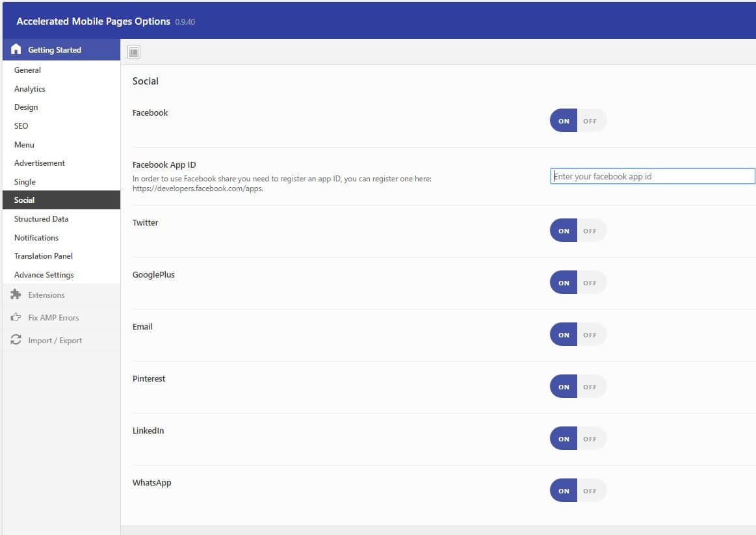This screenshot has width=756, height=535.
Task: Select the Menu settings item
Action: (x=61, y=144)
